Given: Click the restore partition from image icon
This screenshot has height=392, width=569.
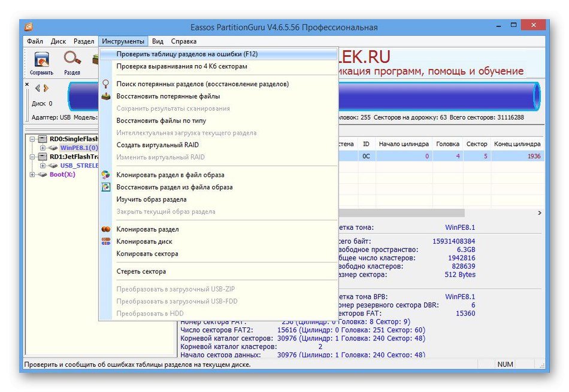Looking at the screenshot, I should coord(105,187).
